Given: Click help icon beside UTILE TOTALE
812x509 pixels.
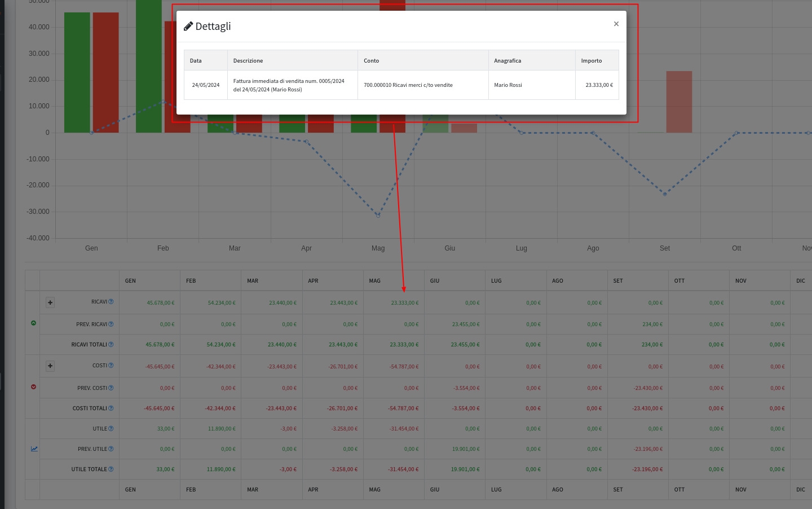Looking at the screenshot, I should click(111, 469).
